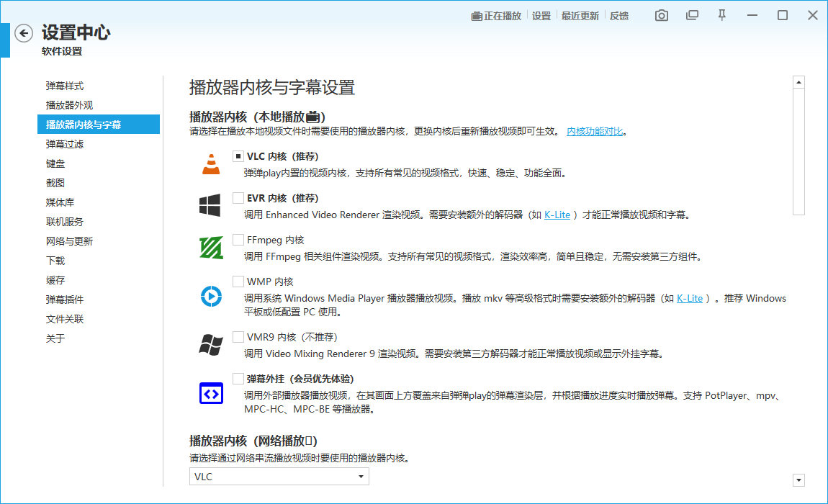This screenshot has height=504, width=828.
Task: Click the K-Lite decoder download link
Action: [557, 214]
